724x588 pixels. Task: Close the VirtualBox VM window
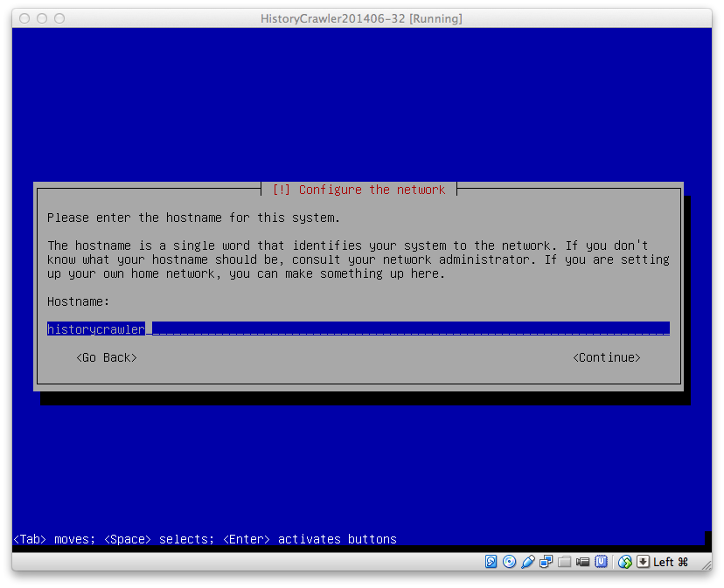pyautogui.click(x=24, y=18)
